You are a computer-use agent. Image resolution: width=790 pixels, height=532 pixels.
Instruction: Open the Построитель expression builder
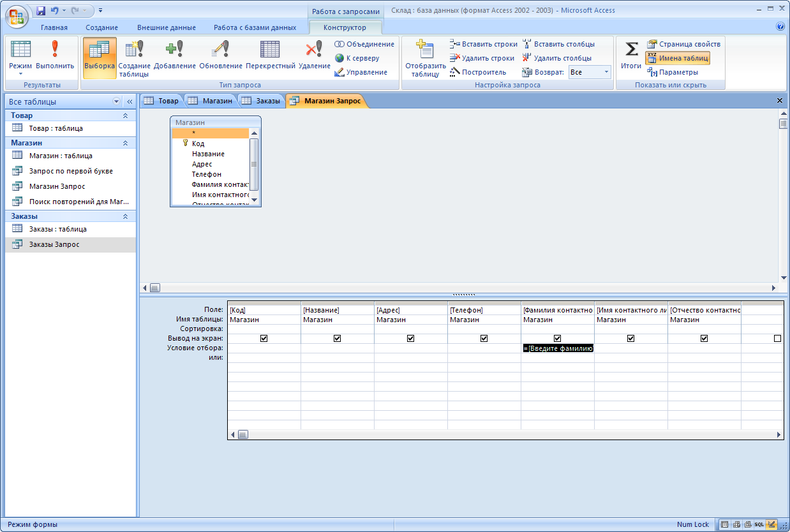tap(478, 72)
